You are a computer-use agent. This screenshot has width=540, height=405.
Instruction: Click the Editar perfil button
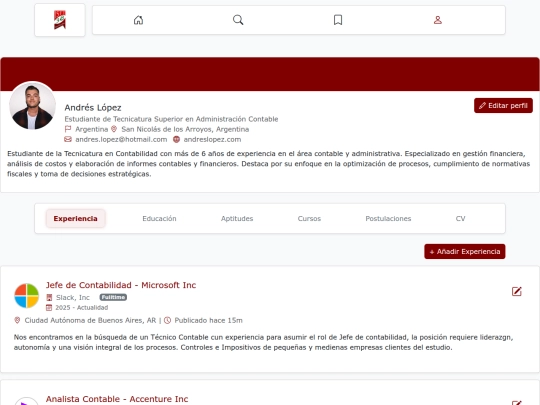[x=503, y=105]
